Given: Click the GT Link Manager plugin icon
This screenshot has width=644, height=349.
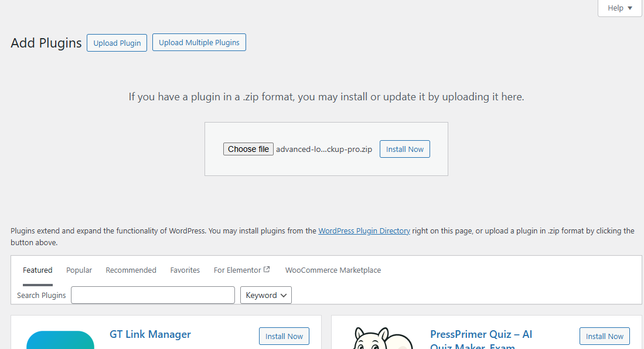Looking at the screenshot, I should tap(60, 340).
